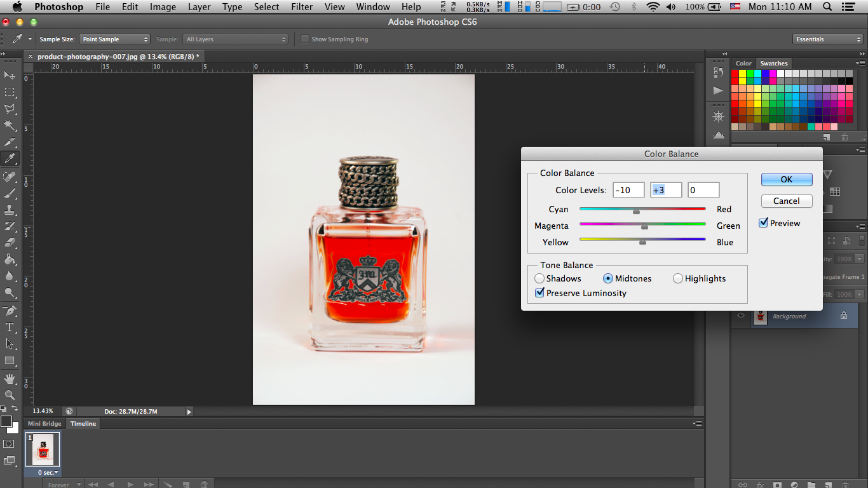Image resolution: width=868 pixels, height=488 pixels.
Task: Select the Rectangle shape tool
Action: tap(10, 360)
